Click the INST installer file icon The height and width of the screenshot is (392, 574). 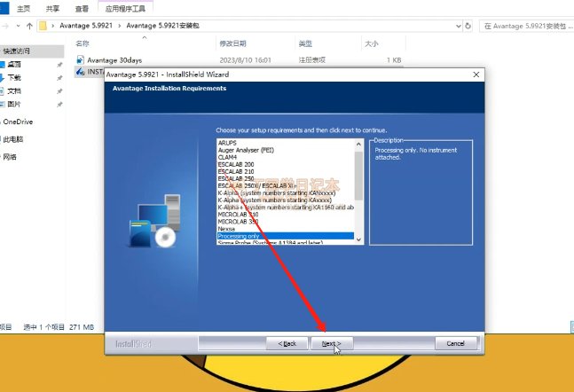(x=80, y=72)
